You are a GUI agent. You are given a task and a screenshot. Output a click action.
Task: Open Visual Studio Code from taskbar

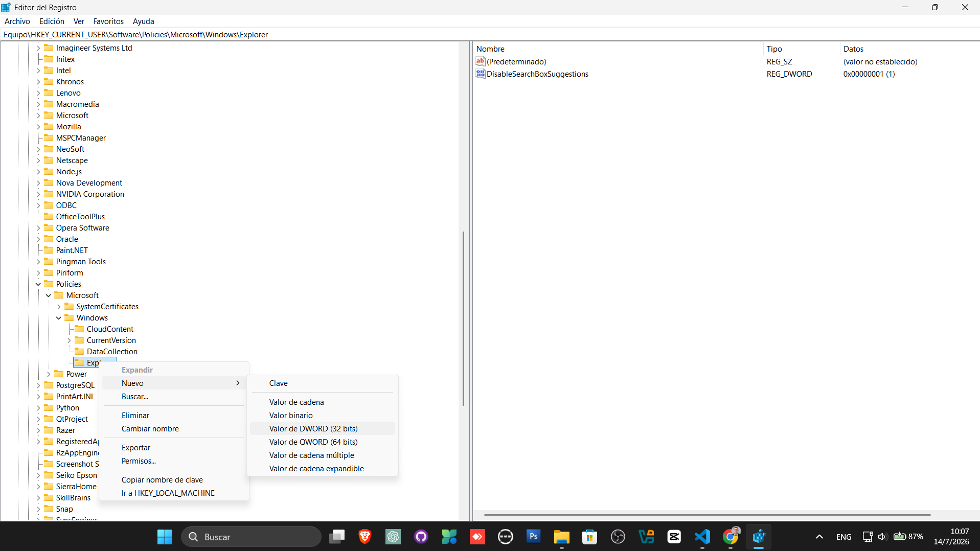(x=702, y=537)
